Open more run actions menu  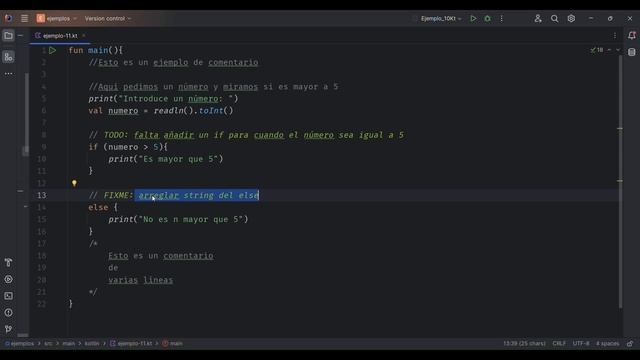[x=502, y=18]
